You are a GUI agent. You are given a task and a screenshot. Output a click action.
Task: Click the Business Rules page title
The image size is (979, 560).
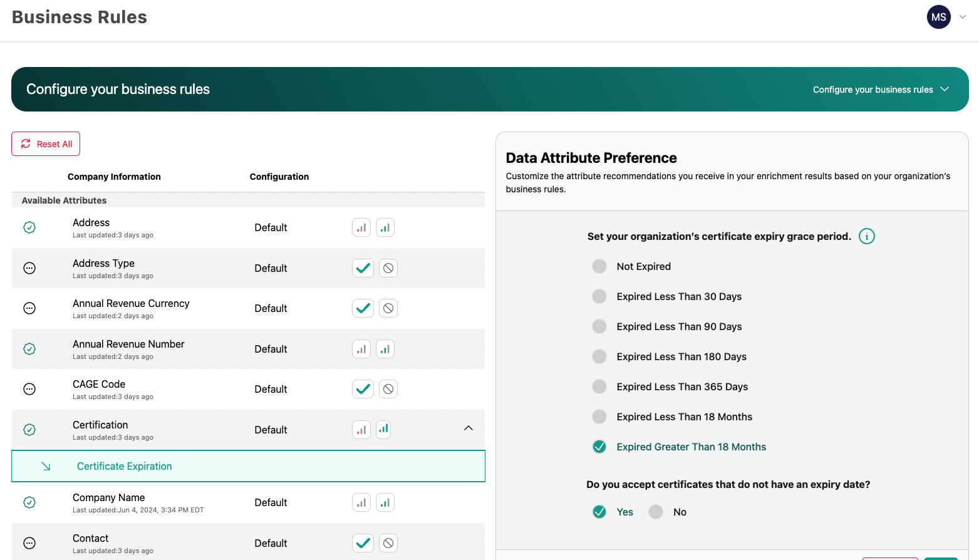pos(80,17)
